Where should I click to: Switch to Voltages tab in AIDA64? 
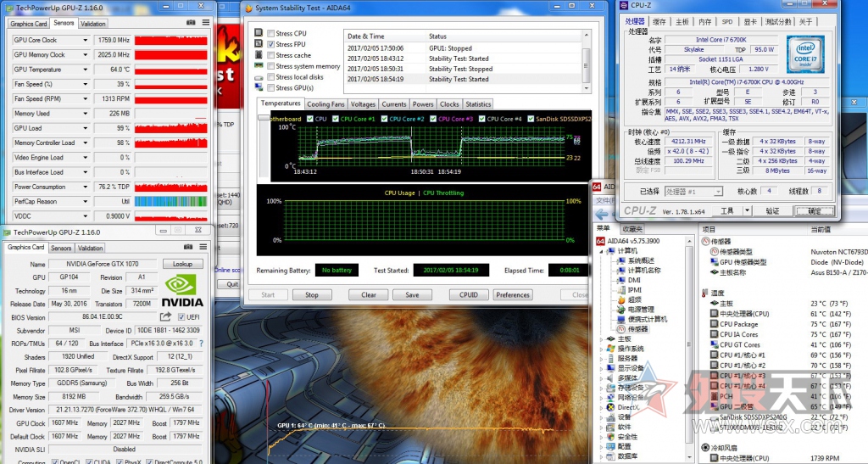363,104
